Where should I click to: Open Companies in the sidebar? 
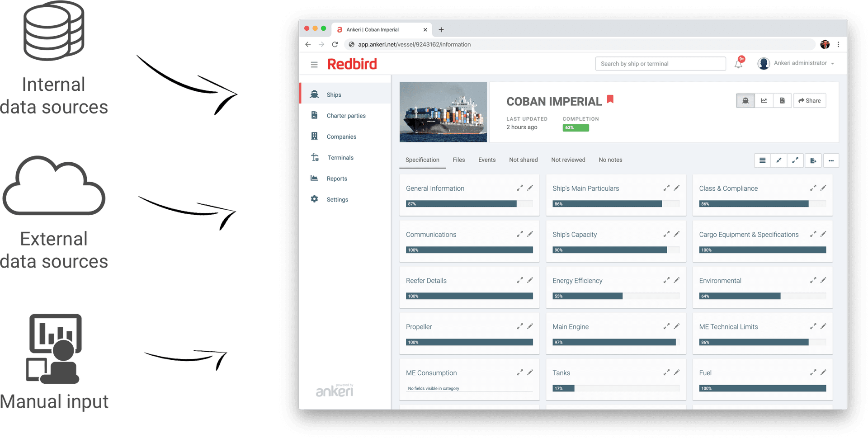click(x=345, y=137)
